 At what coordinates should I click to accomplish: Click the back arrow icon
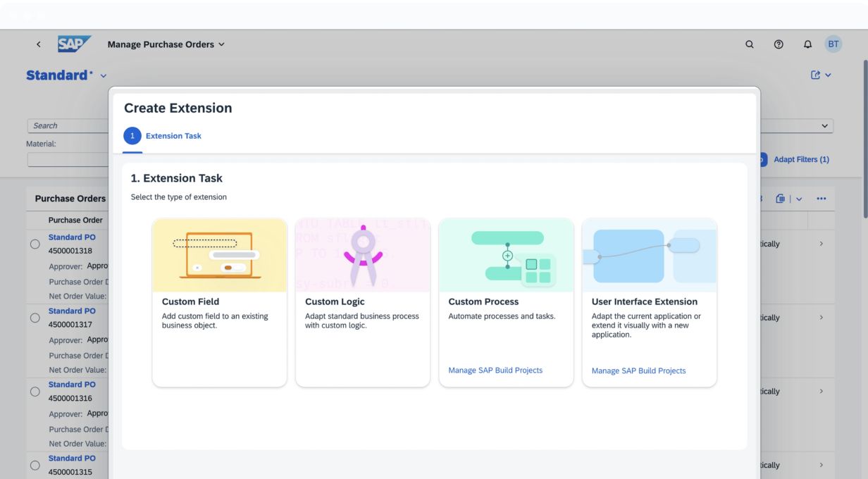pyautogui.click(x=39, y=44)
